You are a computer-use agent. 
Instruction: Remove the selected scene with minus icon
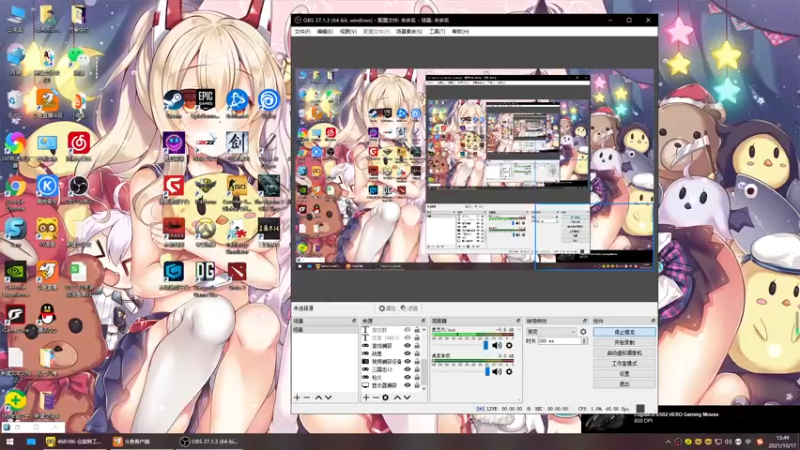click(307, 397)
